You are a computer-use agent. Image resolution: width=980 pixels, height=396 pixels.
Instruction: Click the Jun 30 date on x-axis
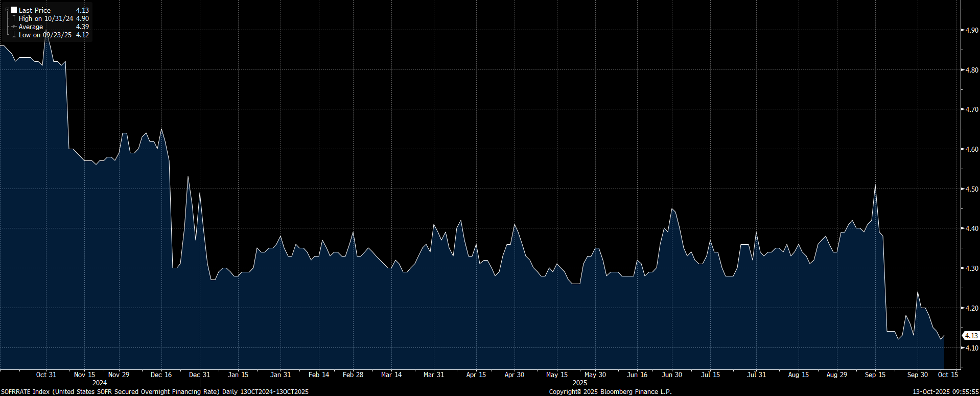[672, 375]
